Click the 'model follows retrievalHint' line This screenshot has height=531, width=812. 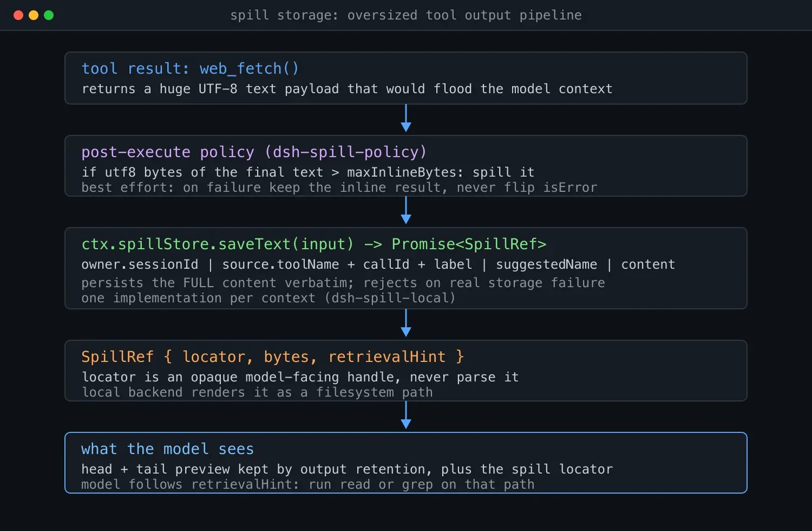(x=308, y=484)
